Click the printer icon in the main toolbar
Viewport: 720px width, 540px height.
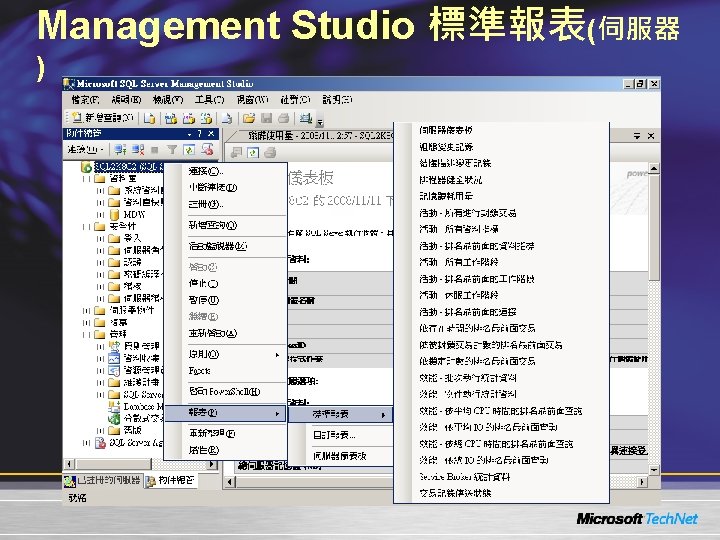click(284, 118)
